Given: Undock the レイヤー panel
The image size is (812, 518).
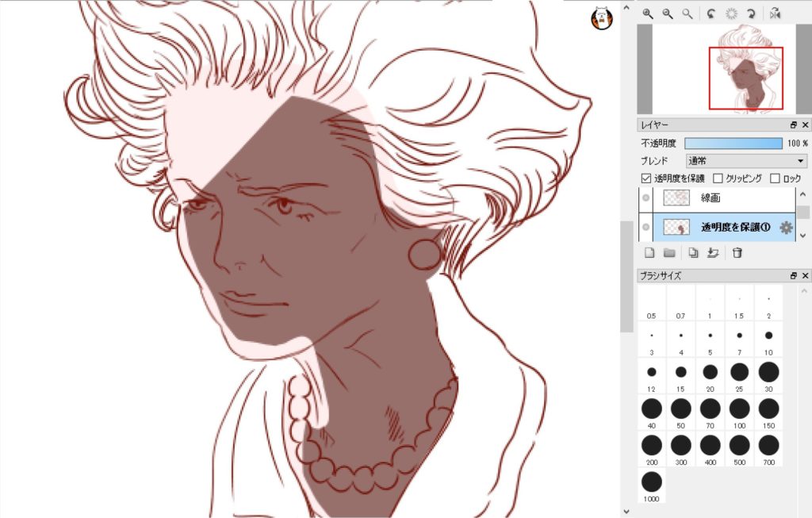Looking at the screenshot, I should [x=793, y=125].
